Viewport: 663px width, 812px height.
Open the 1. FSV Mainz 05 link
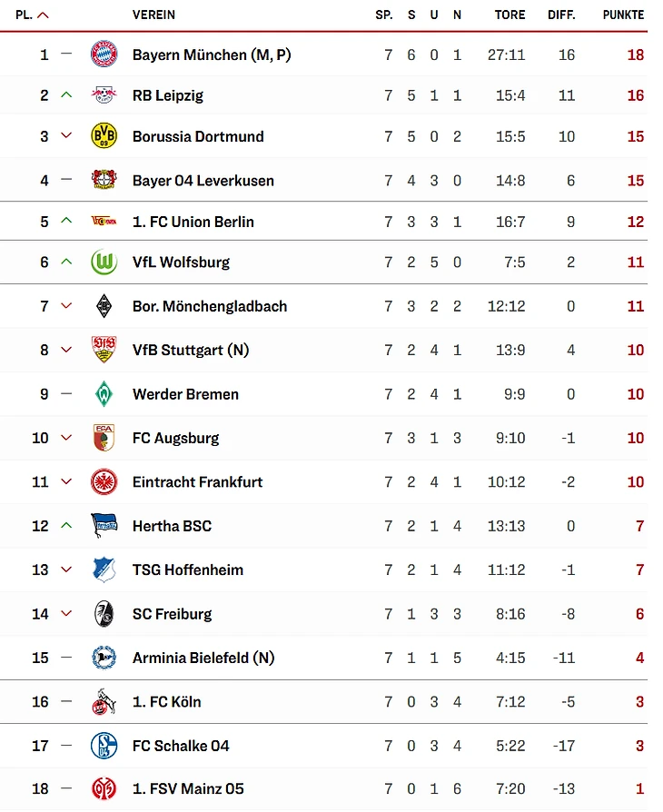click(x=188, y=788)
